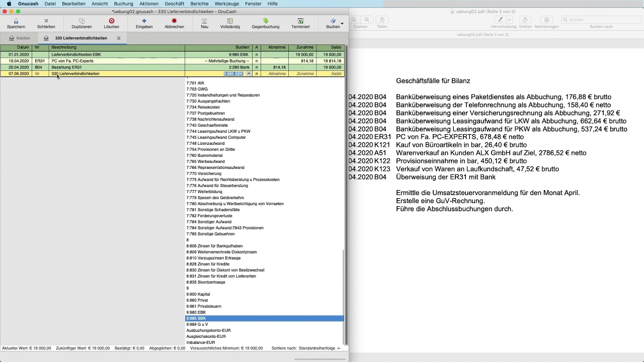Choose Ausgleichskonto-EUR from list
The image size is (644, 362).
coord(264,336)
